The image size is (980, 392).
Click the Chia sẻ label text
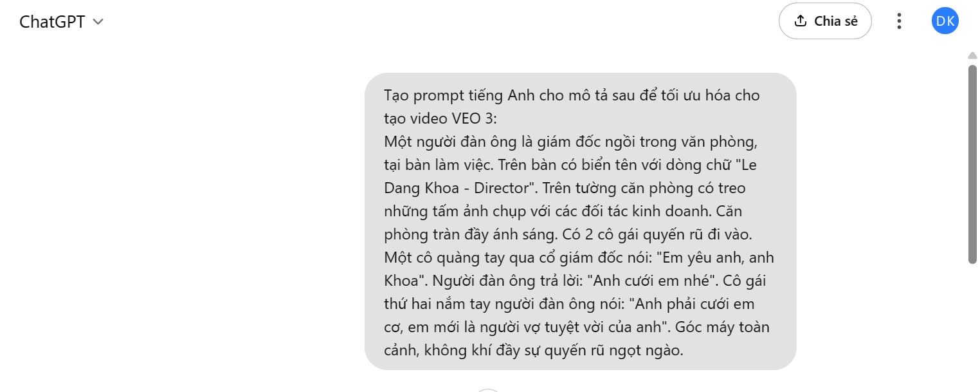[x=836, y=21]
